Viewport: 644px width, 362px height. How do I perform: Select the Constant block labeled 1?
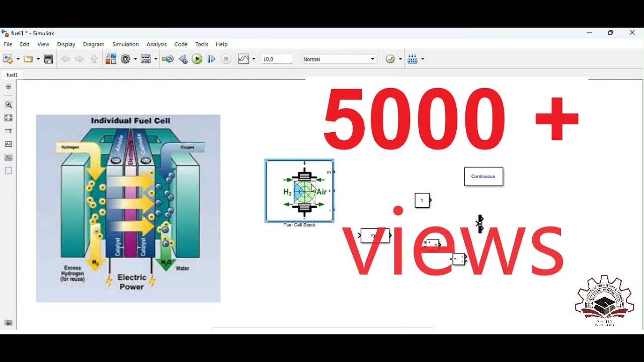pyautogui.click(x=423, y=200)
